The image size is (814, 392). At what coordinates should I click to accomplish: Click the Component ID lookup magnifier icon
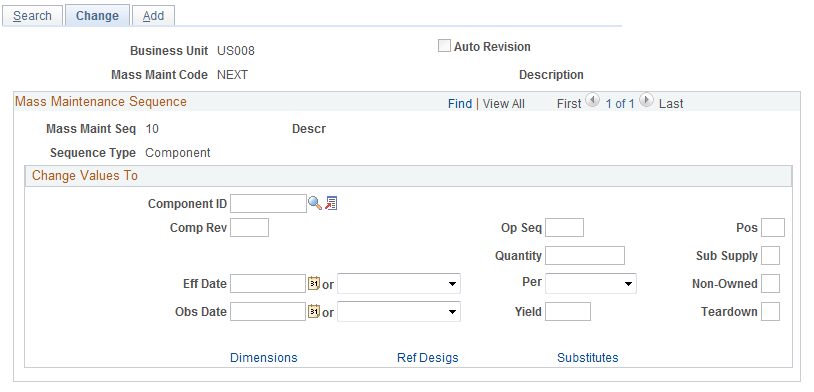pos(315,204)
